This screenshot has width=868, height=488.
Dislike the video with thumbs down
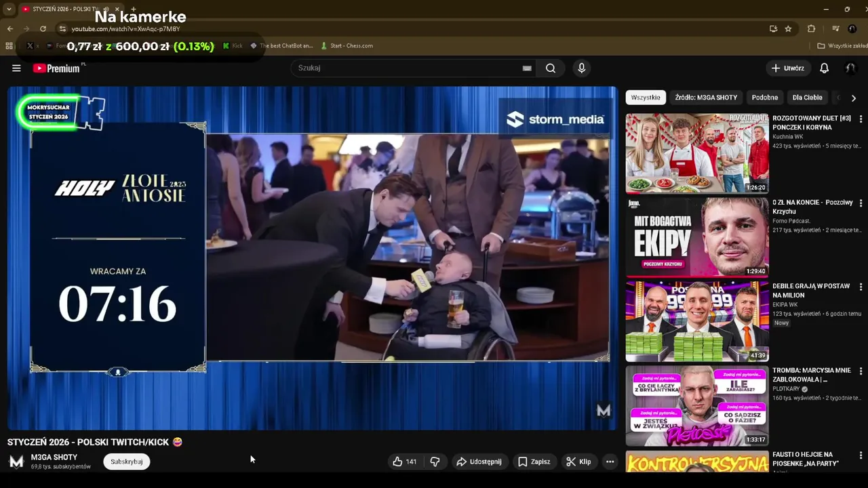435,462
